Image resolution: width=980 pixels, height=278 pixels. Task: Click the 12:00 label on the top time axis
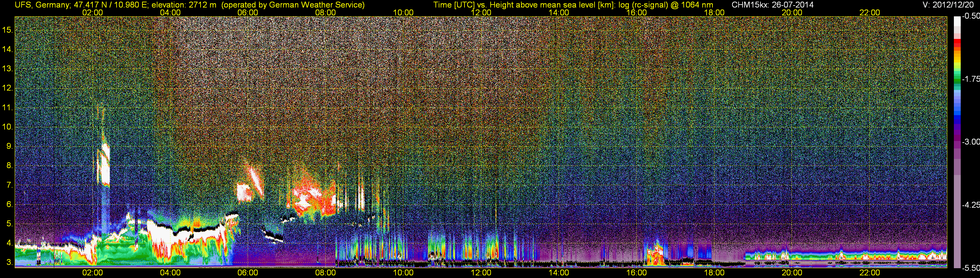481,12
